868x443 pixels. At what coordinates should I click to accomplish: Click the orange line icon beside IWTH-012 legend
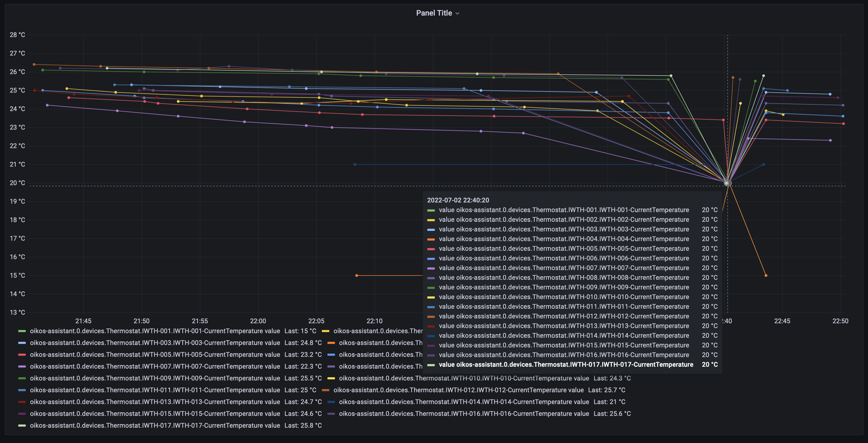[326, 390]
